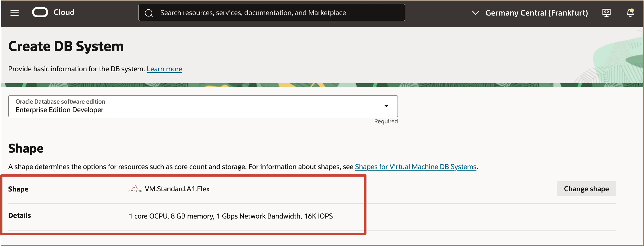The width and height of the screenshot is (644, 246).
Task: Open Shapes for Virtual Machine DB Systems link
Action: 416,167
